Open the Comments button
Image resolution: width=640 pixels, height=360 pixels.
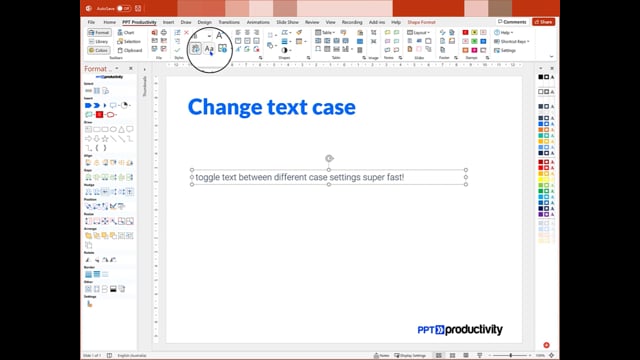click(512, 22)
